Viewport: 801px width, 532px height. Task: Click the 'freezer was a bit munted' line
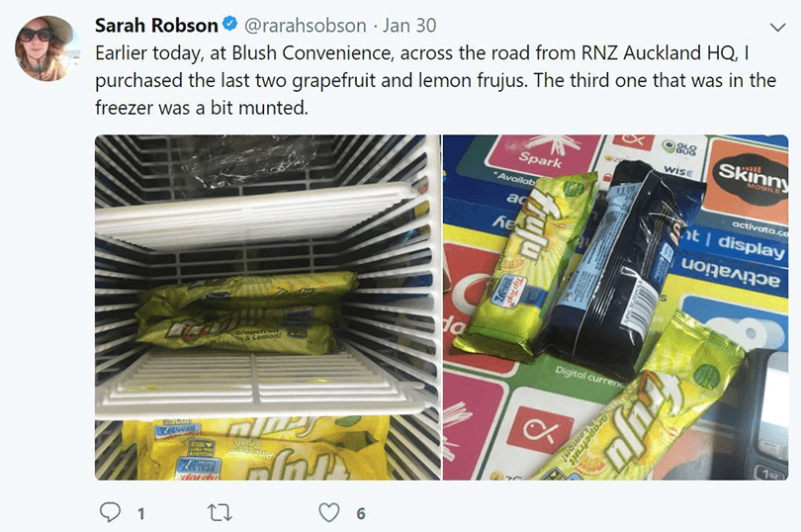tap(202, 108)
